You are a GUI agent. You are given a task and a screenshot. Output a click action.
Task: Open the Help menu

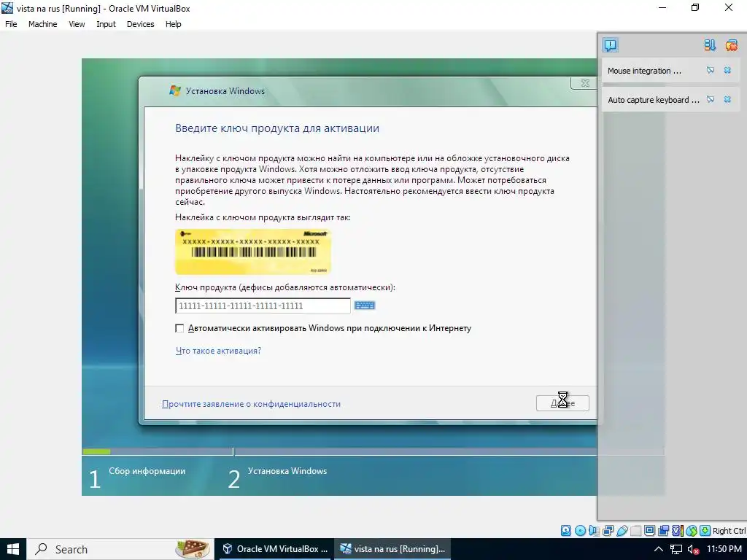(173, 24)
